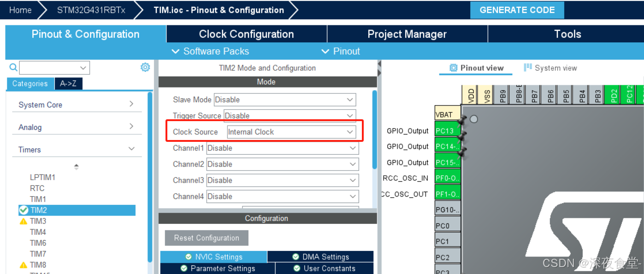Go to STM32G431RBTx breadcrumb
The height and width of the screenshot is (274, 644).
click(91, 10)
